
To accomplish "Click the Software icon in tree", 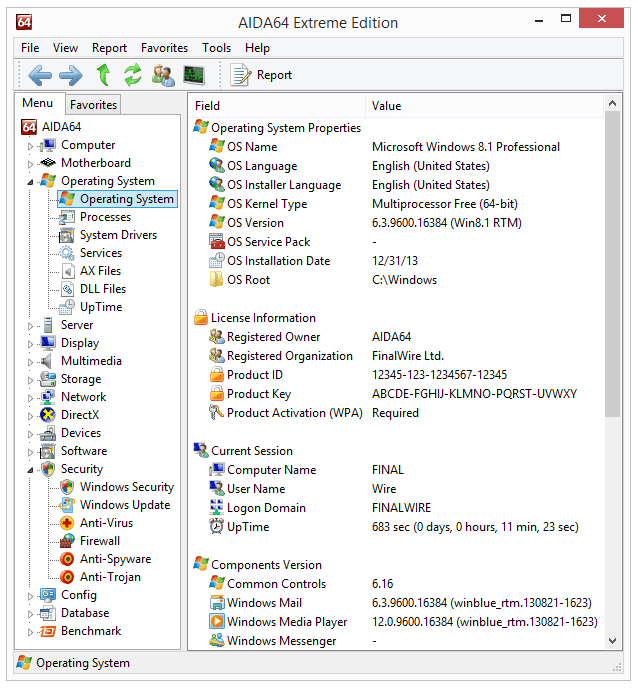I will click(x=47, y=451).
